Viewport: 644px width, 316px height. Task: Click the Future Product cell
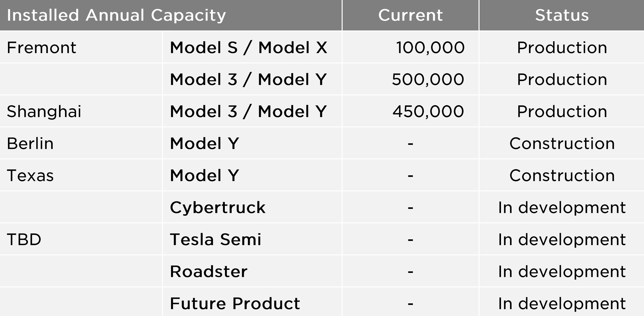(235, 304)
